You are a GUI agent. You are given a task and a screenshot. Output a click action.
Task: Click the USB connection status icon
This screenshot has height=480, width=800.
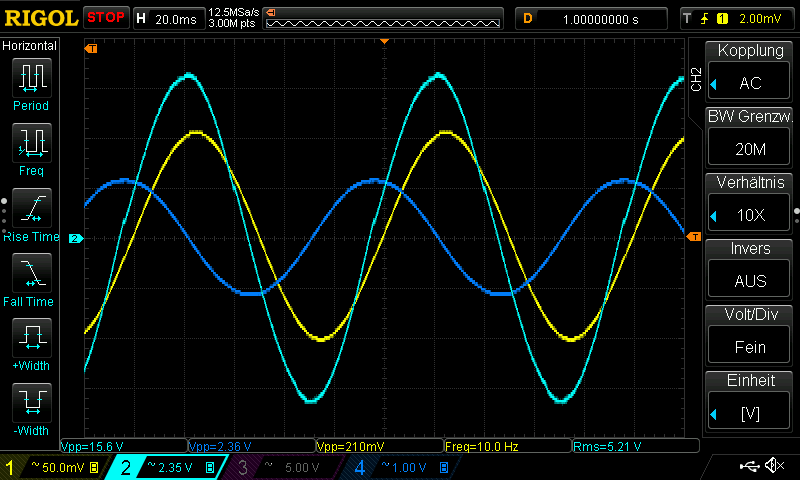(x=749, y=465)
